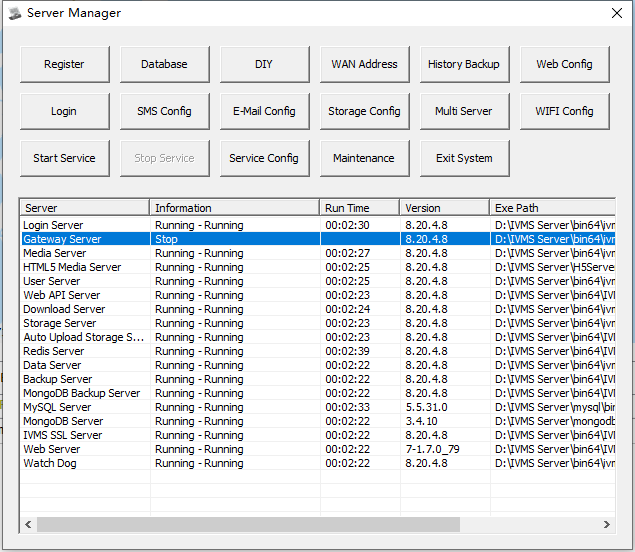Click run time 00:02:30 cell

tap(347, 225)
